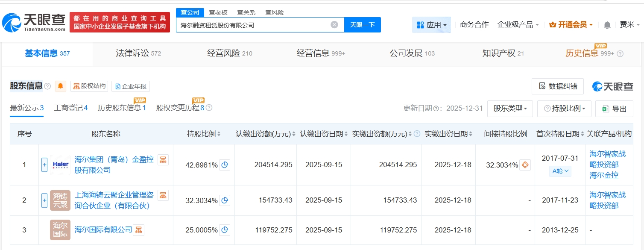Click the Haier logo thumbnail in row 1
Screen dimensions: 644x250
[60, 165]
